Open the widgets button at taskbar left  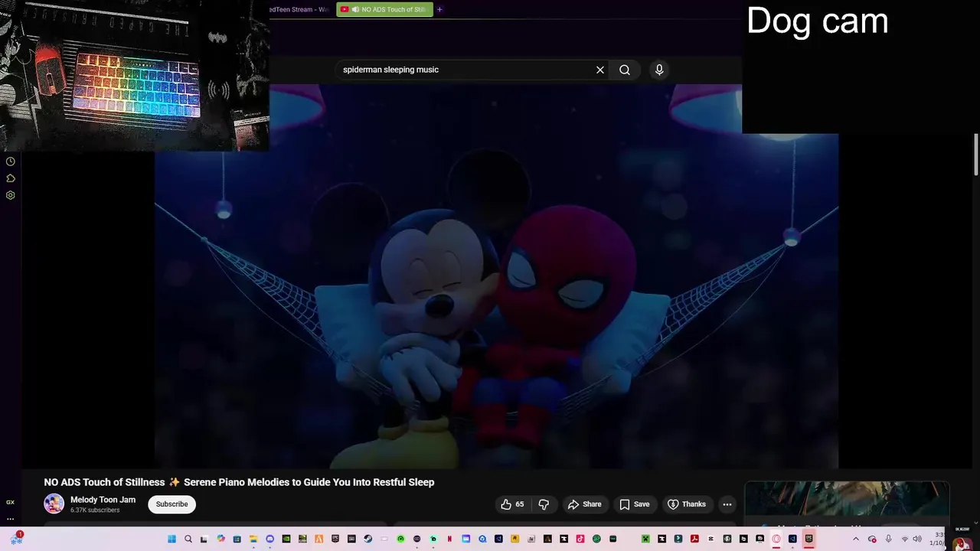click(x=16, y=539)
